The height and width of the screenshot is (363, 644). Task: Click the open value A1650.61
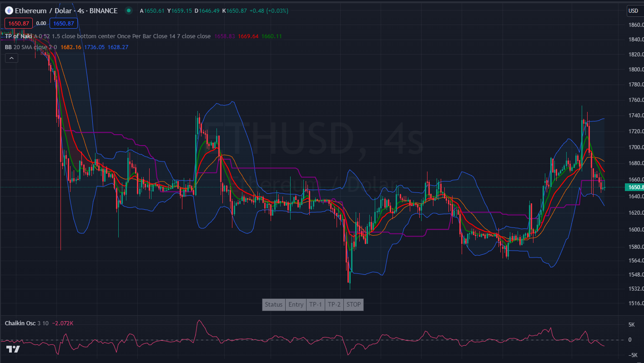coord(152,10)
